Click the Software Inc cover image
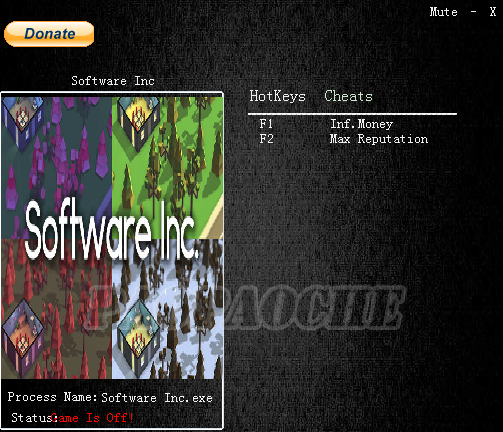 click(112, 238)
